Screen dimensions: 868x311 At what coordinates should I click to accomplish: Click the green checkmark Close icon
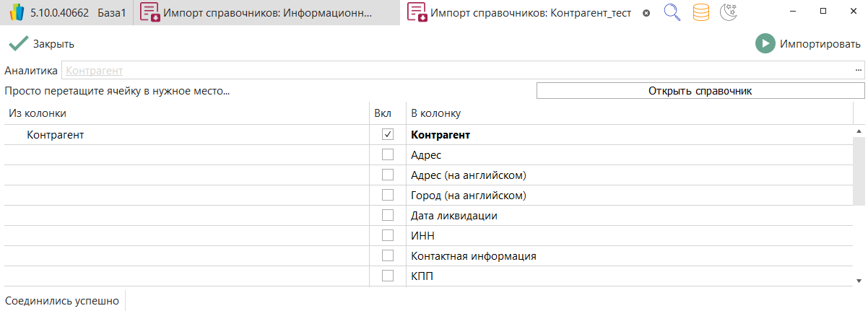pos(18,44)
